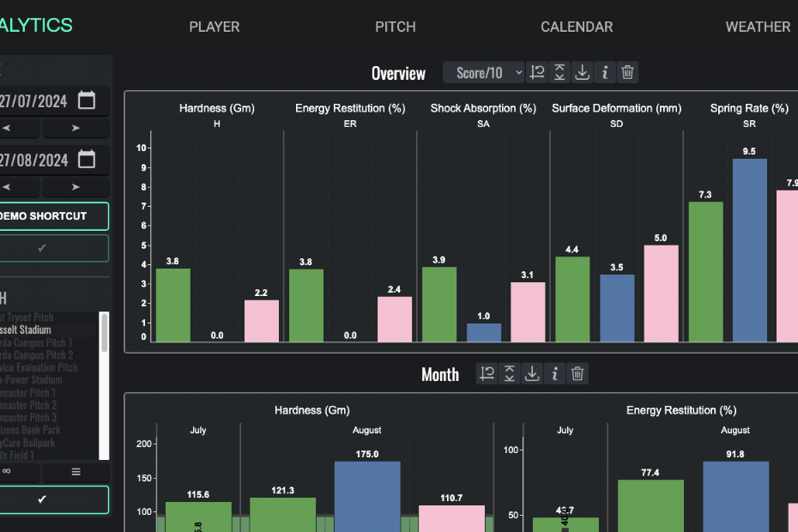Download the Month chart data
Image resolution: width=798 pixels, height=532 pixels.
[x=531, y=373]
